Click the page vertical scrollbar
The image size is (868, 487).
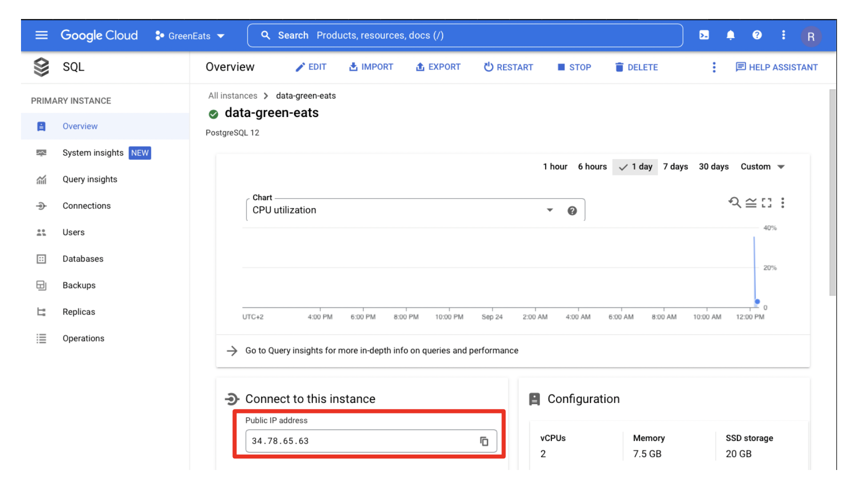(x=832, y=192)
